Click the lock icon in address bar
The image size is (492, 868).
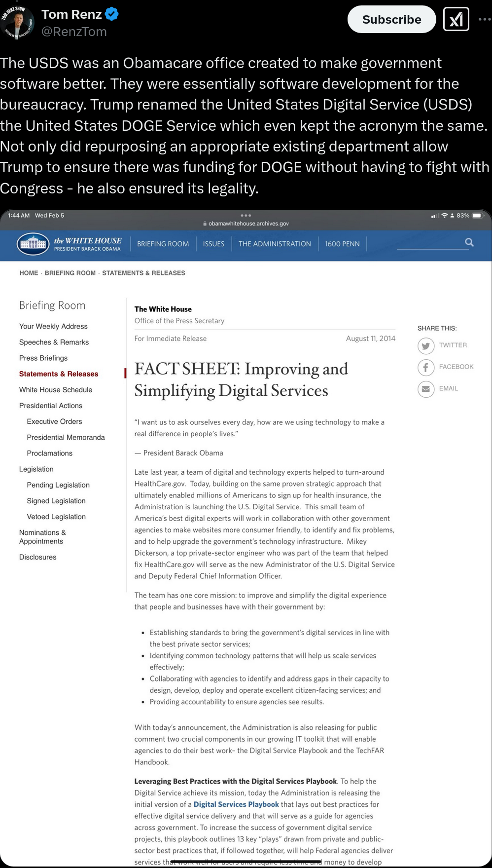click(205, 224)
